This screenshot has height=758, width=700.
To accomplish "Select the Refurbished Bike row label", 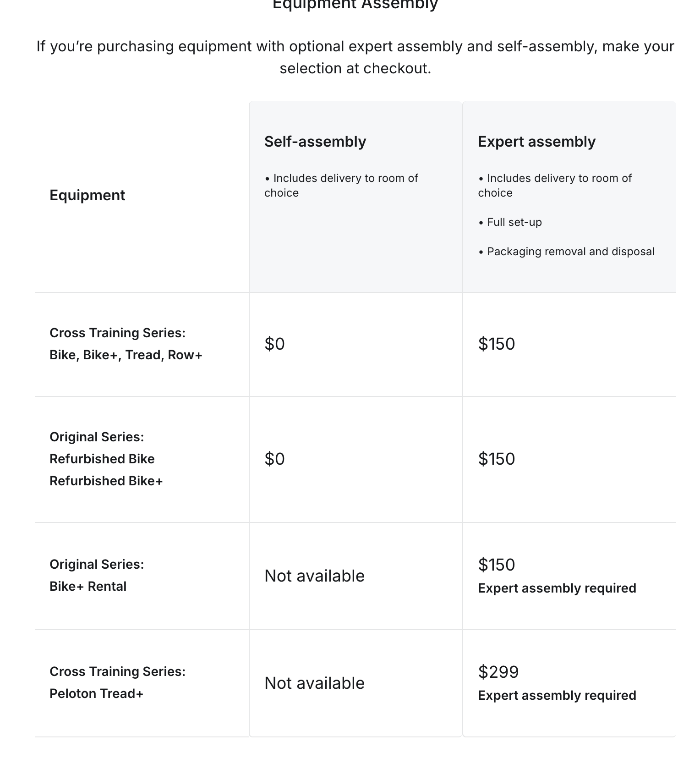I will [x=102, y=459].
